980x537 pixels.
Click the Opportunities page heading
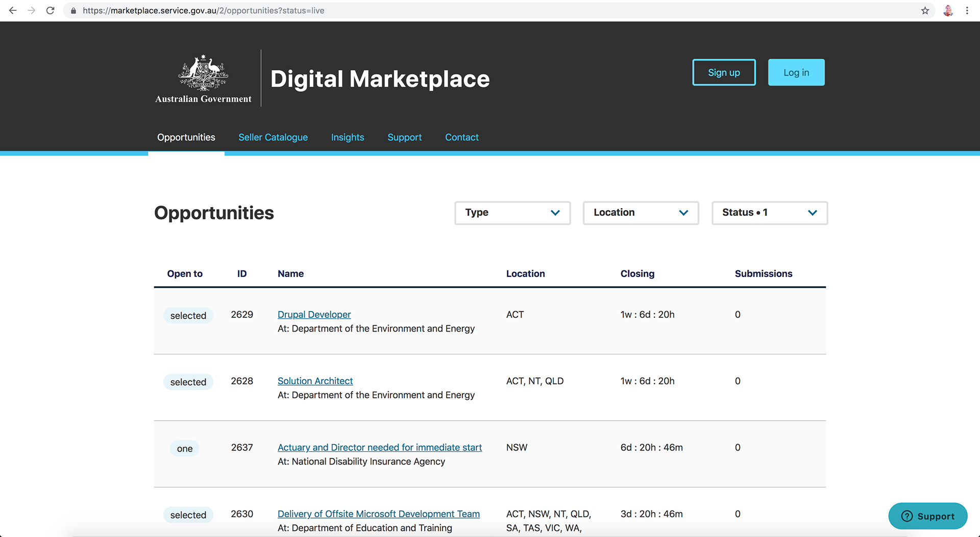(x=214, y=213)
